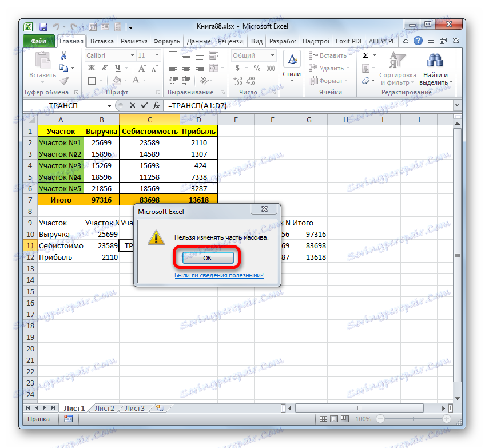Click the Cut scissors icon

coord(63,55)
